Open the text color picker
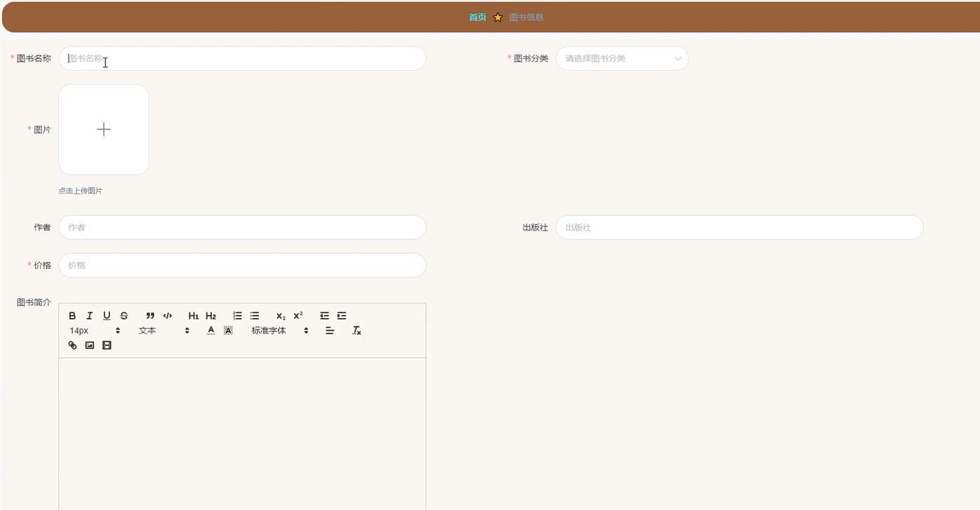 [x=211, y=331]
